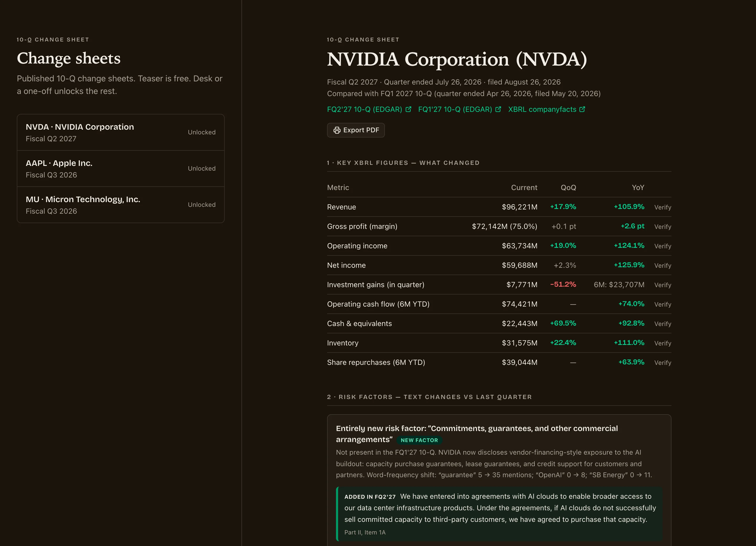The image size is (756, 546).
Task: Click Operating income value $63,734M
Action: click(519, 246)
